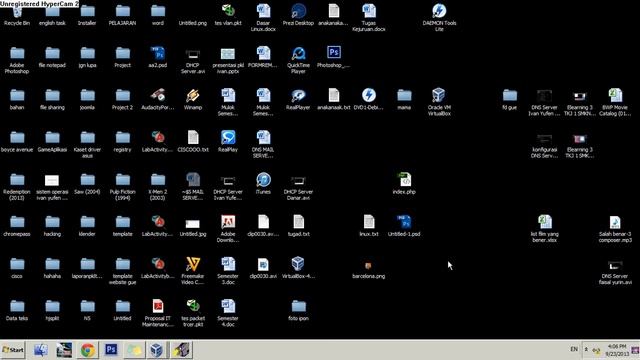Select the RealPlayer icon beside anakanaak.txt

pos(298,100)
